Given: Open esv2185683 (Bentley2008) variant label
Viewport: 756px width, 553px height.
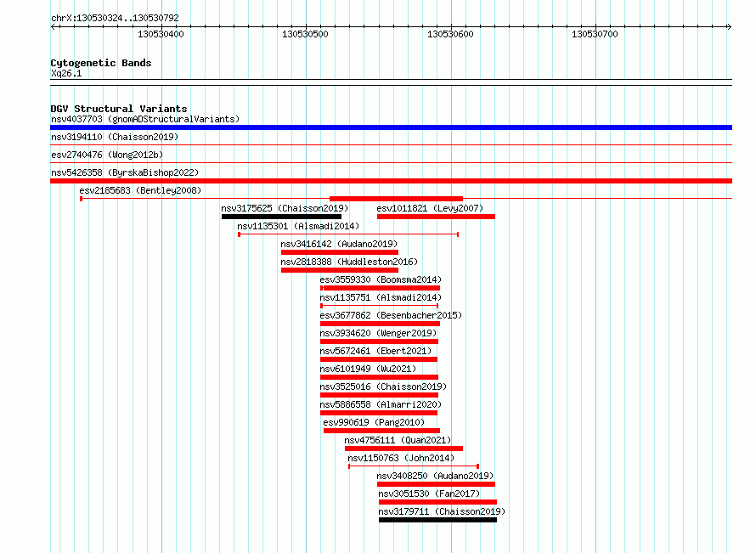Looking at the screenshot, I should point(140,190).
